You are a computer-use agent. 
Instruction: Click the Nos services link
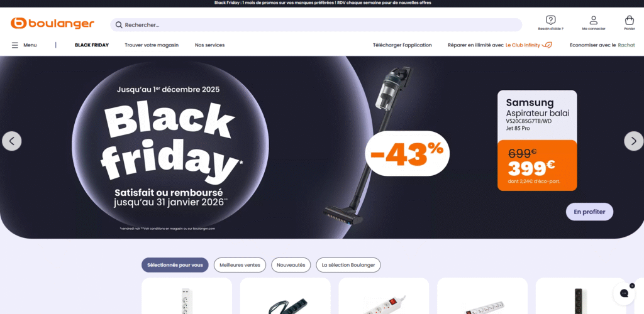pyautogui.click(x=210, y=45)
